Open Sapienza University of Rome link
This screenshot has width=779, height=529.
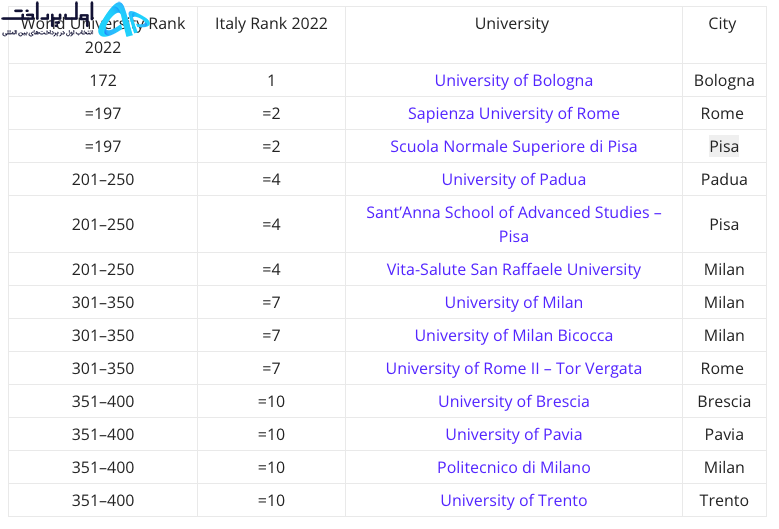(513, 113)
